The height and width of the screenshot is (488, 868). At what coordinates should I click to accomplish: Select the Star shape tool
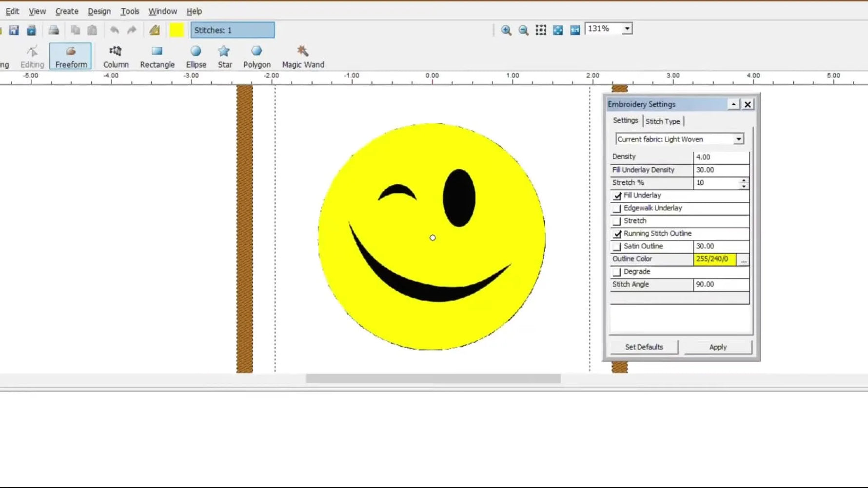[x=225, y=57]
